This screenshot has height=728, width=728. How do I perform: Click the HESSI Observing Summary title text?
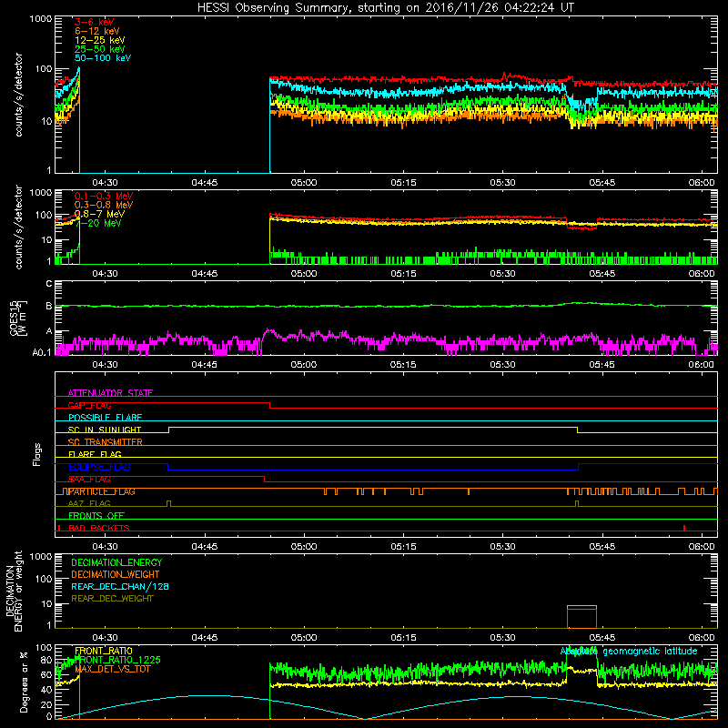385,7
